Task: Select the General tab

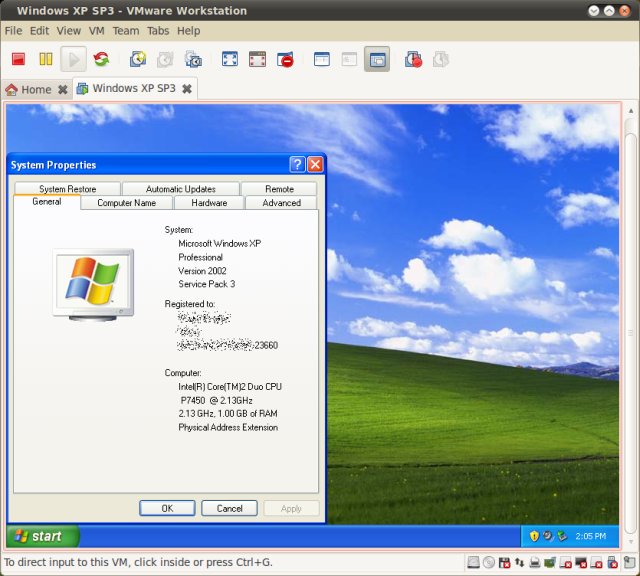Action: coord(47,202)
